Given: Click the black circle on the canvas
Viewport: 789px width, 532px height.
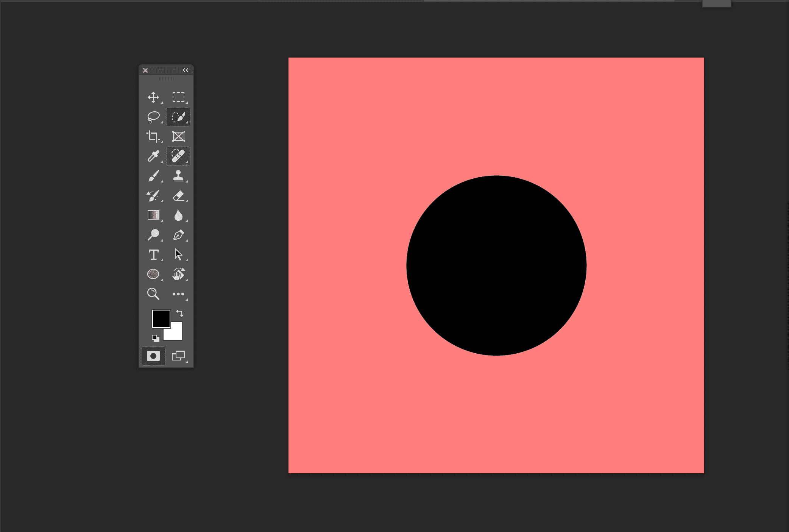Looking at the screenshot, I should (x=496, y=265).
